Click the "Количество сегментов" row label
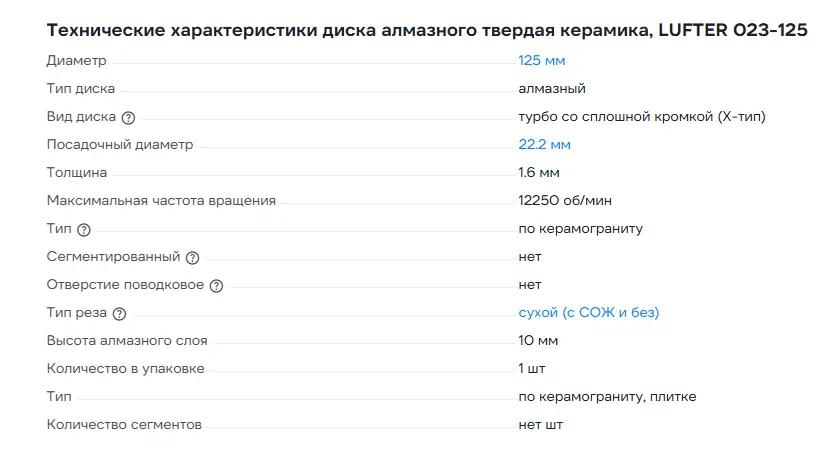This screenshot has height=462, width=832. pos(124,425)
